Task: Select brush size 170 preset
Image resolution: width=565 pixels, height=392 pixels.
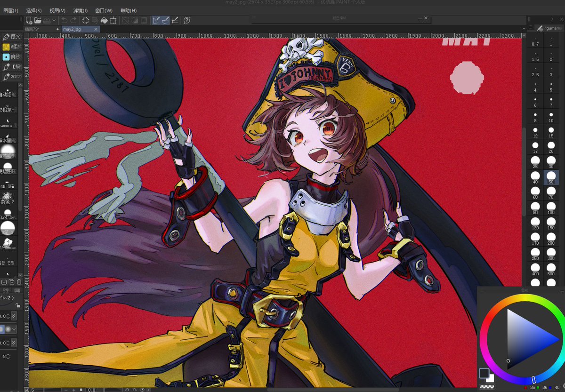Action: (535, 239)
